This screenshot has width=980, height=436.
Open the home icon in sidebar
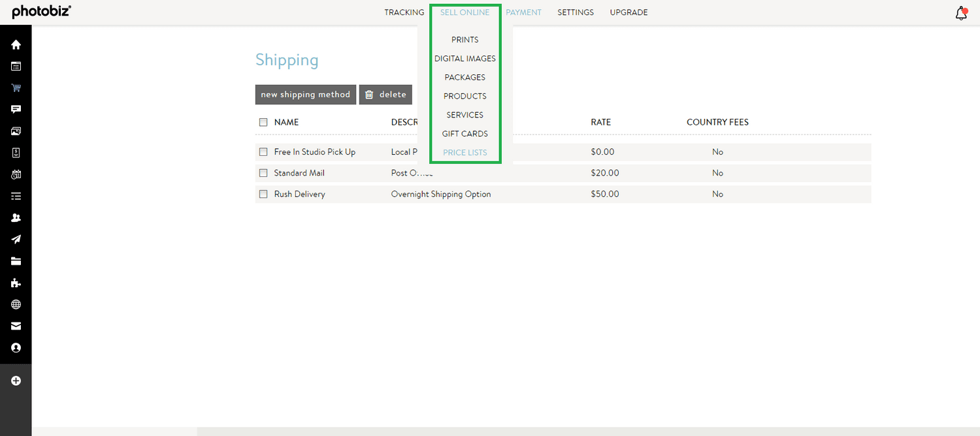(x=16, y=45)
